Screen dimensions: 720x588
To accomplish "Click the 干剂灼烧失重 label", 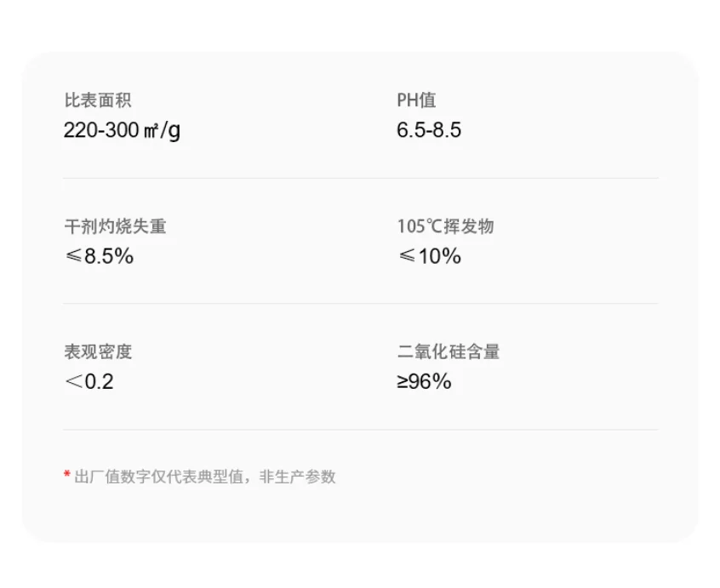I will 115,226.
